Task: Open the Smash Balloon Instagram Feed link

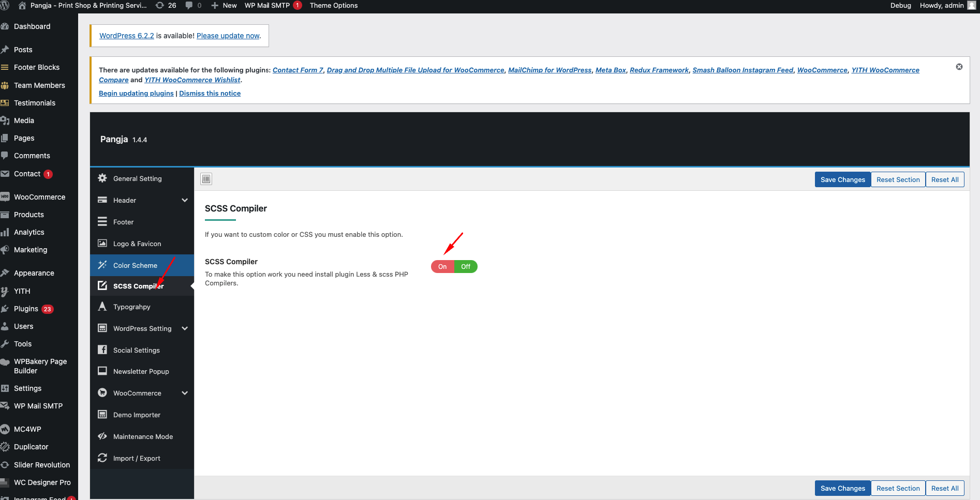Action: (x=743, y=70)
